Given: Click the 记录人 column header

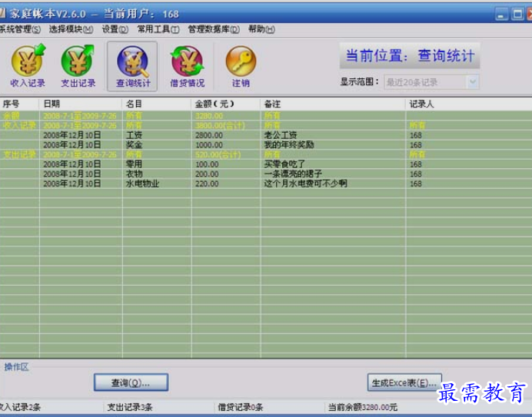Looking at the screenshot, I should coord(468,104).
